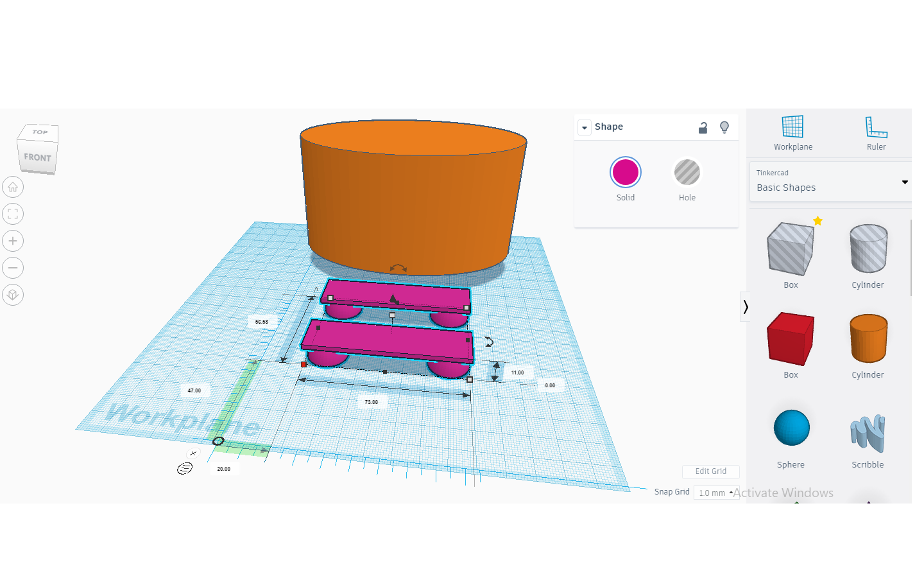
Task: Open the Snap Grid 1.0 mm dropdown
Action: coord(716,493)
